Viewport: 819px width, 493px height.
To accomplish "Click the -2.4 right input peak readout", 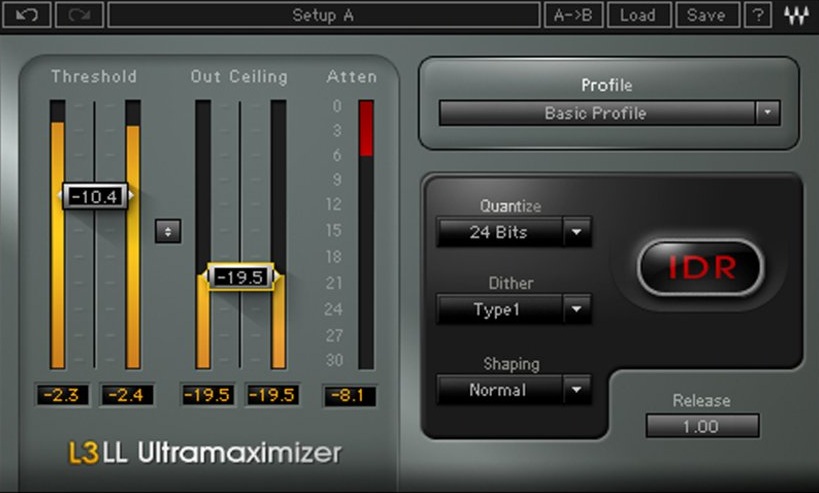I will click(126, 395).
